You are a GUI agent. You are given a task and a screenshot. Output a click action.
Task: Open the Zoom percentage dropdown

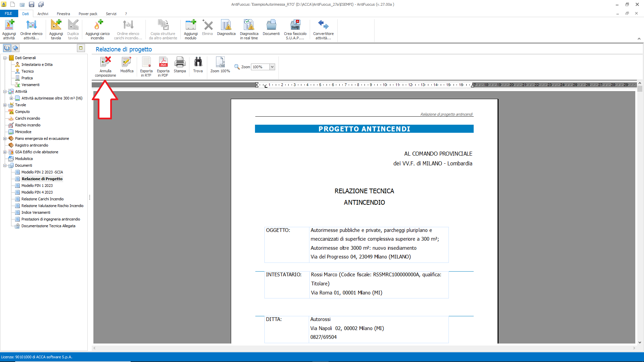tap(272, 67)
